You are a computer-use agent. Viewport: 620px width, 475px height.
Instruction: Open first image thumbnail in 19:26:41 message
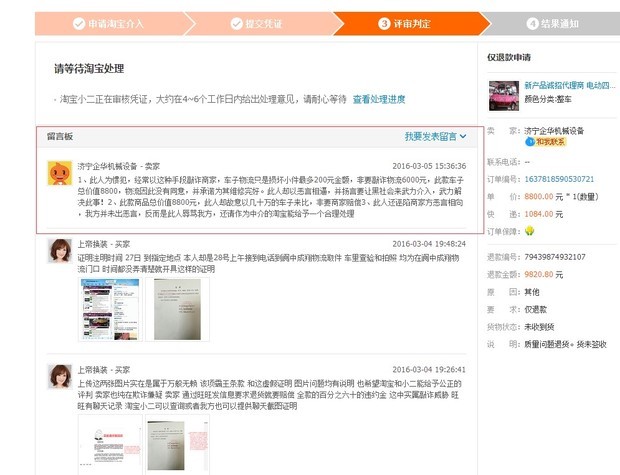(110, 445)
